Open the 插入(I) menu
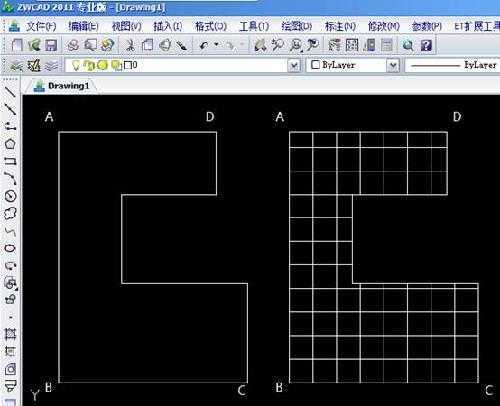Screen dimensions: 500x406 [x=168, y=26]
